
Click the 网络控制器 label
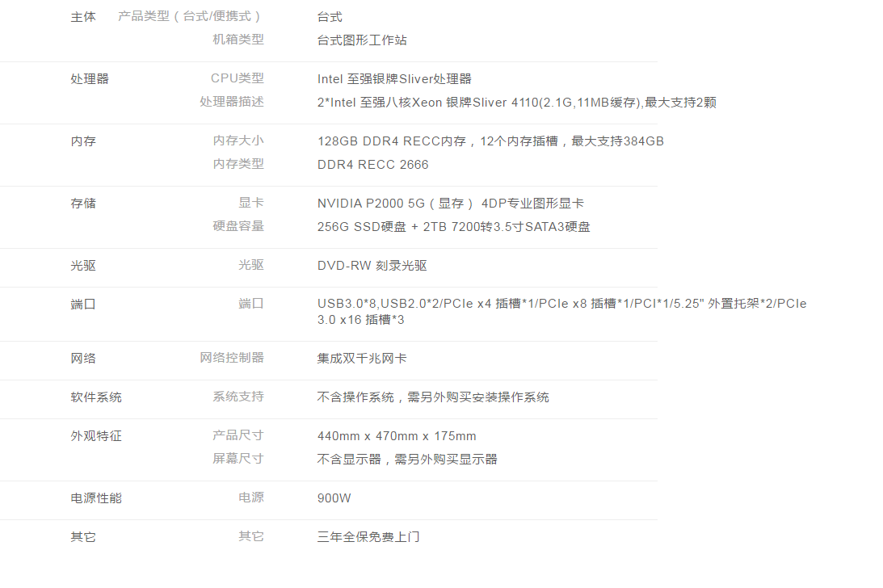pos(232,358)
